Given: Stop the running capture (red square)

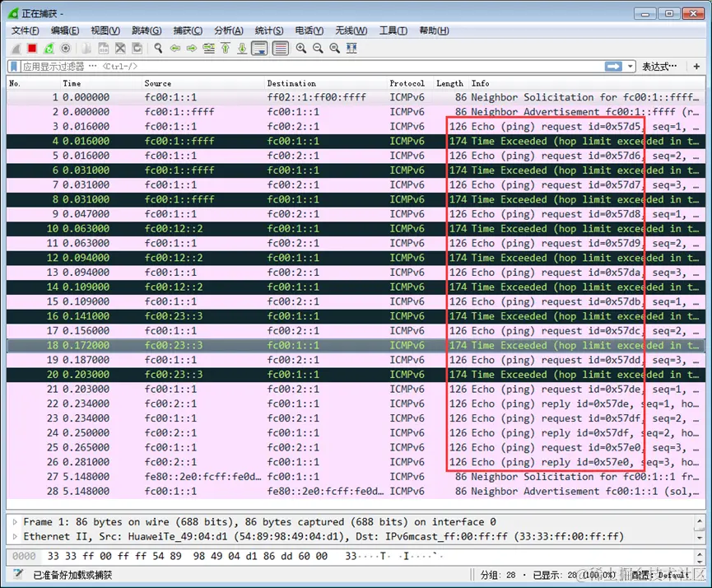Looking at the screenshot, I should [x=32, y=48].
